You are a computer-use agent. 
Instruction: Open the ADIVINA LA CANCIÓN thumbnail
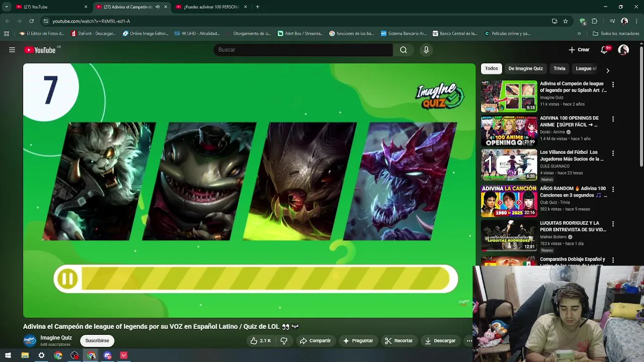pos(509,201)
